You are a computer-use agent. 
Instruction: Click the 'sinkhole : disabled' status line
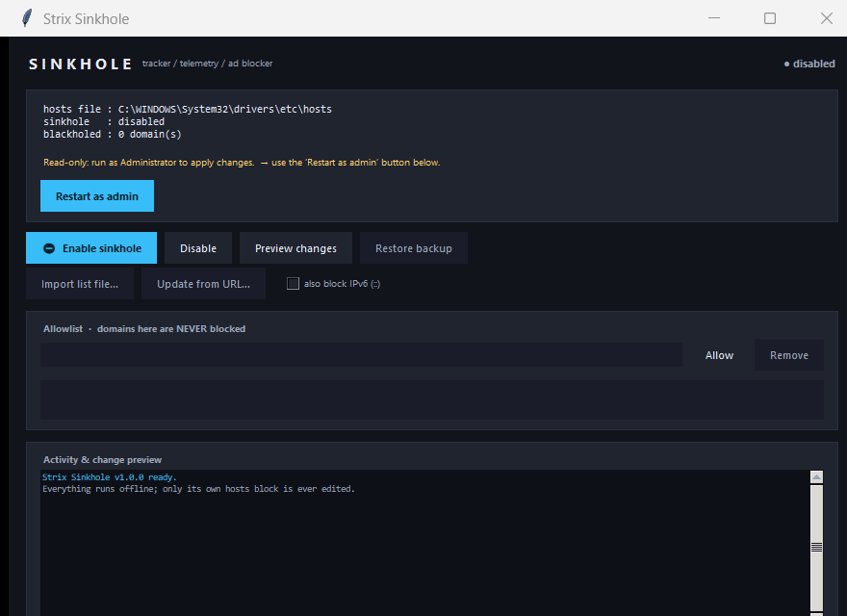click(x=104, y=121)
